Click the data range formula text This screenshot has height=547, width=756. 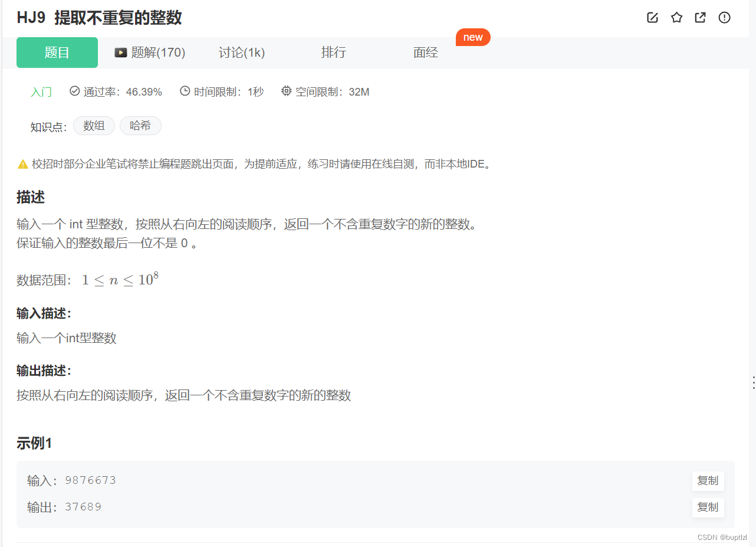pos(120,279)
